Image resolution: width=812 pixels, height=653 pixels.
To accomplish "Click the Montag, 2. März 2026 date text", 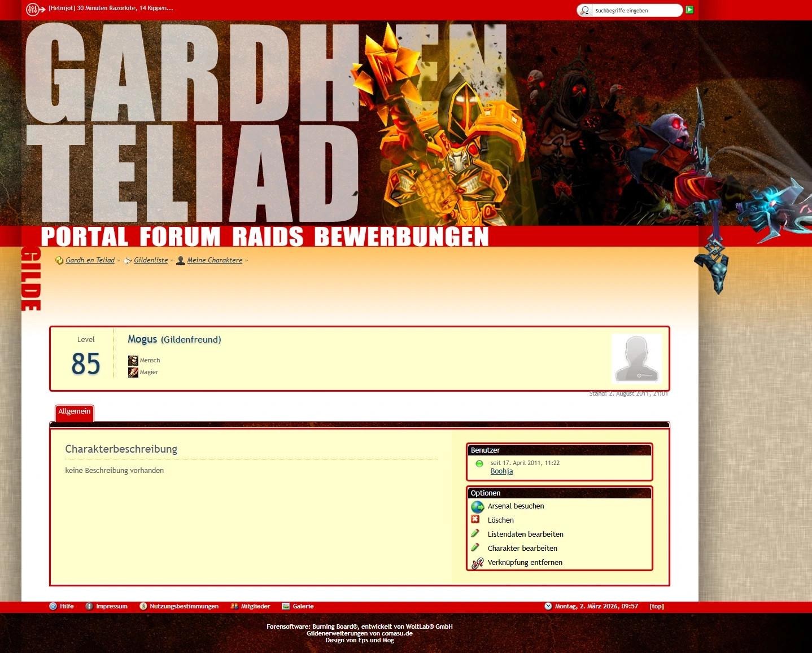I will pos(596,606).
